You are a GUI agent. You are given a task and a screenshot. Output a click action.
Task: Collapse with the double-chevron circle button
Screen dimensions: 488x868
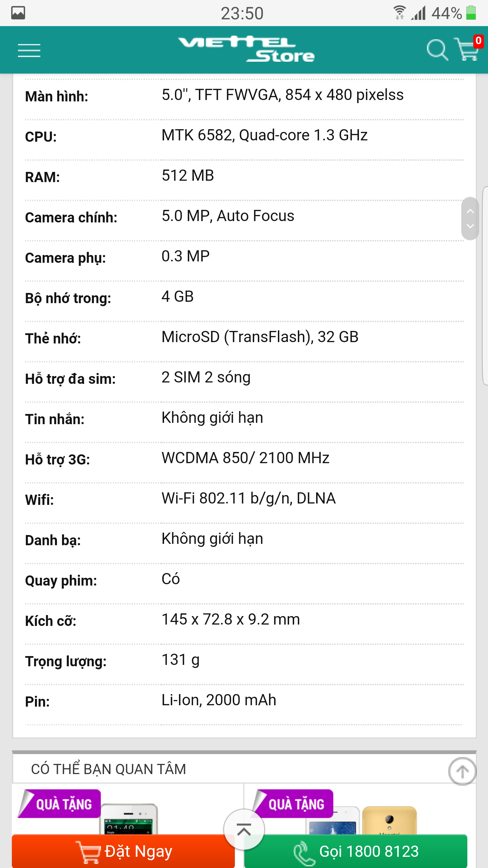pyautogui.click(x=244, y=829)
